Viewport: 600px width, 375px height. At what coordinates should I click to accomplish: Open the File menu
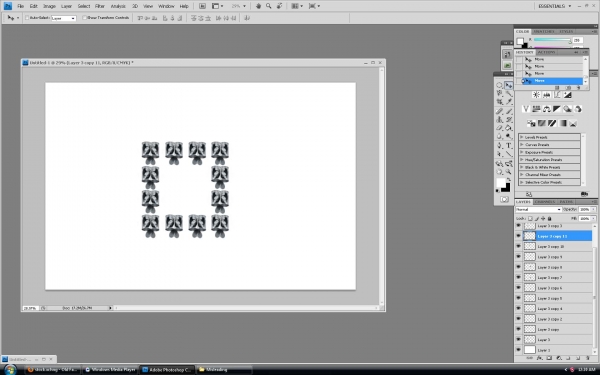[x=20, y=6]
